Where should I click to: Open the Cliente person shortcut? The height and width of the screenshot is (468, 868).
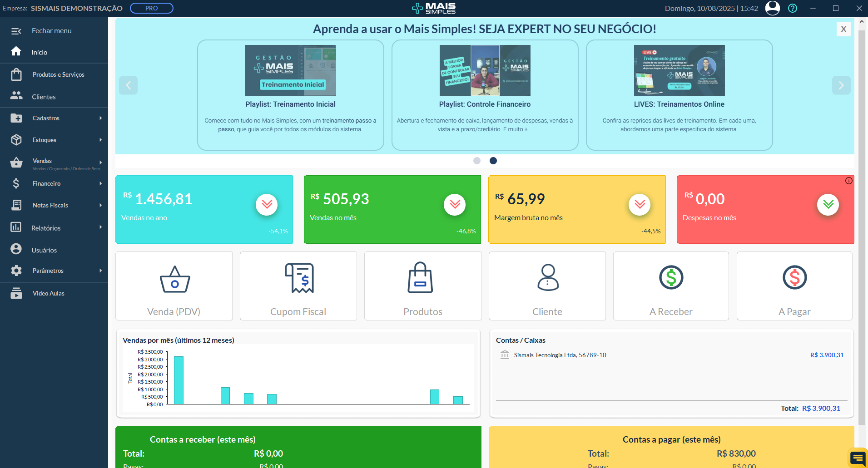[x=547, y=278]
